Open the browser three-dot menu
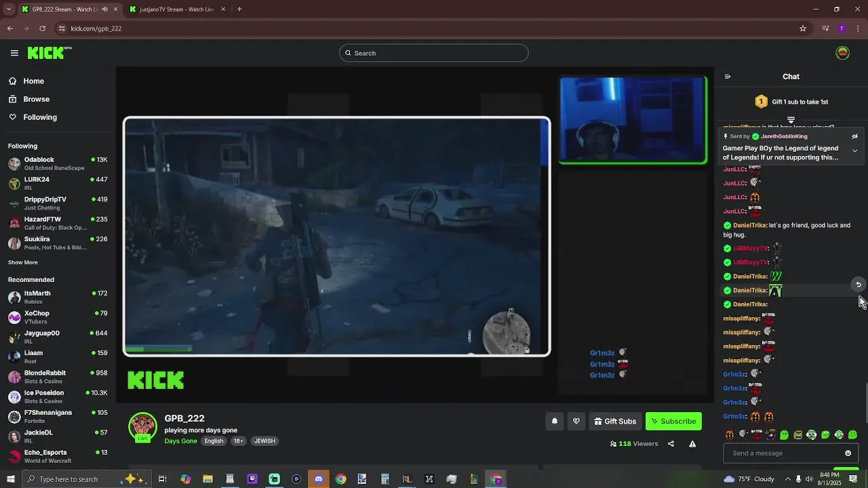 (x=858, y=28)
